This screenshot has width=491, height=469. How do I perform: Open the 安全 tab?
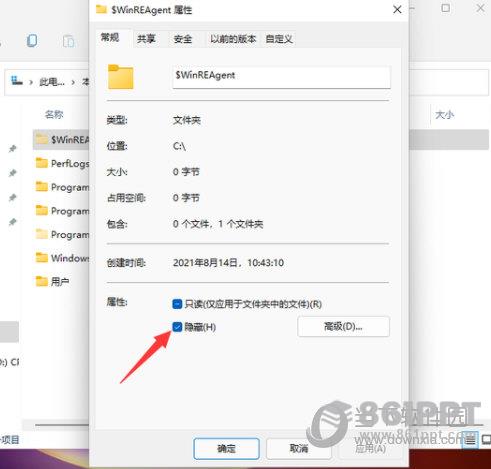point(183,39)
